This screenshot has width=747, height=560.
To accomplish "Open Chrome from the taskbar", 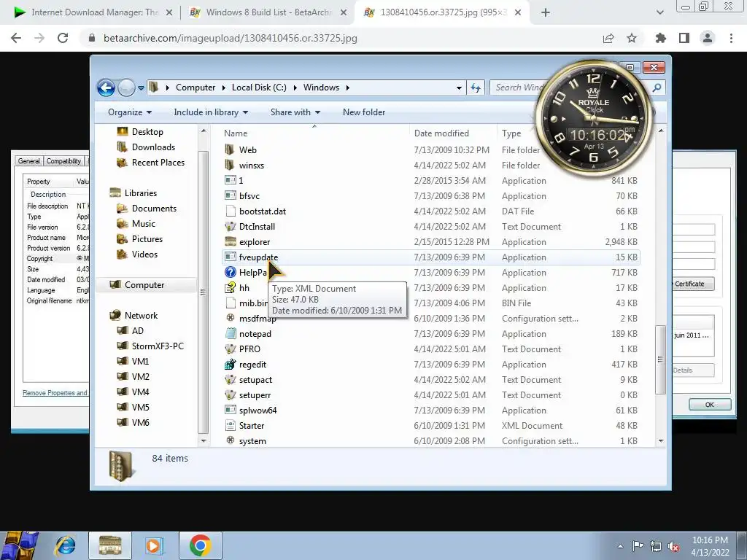I will tap(201, 545).
